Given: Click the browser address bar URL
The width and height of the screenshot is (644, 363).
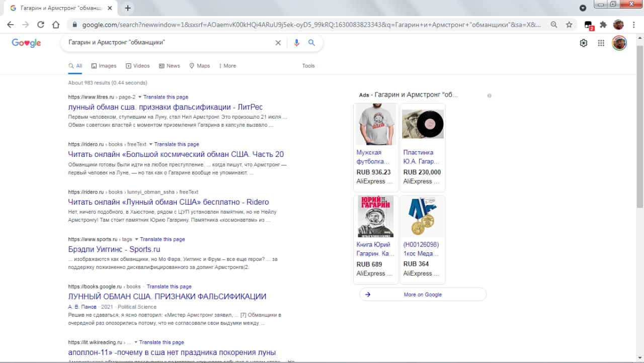Looking at the screenshot, I should click(311, 25).
